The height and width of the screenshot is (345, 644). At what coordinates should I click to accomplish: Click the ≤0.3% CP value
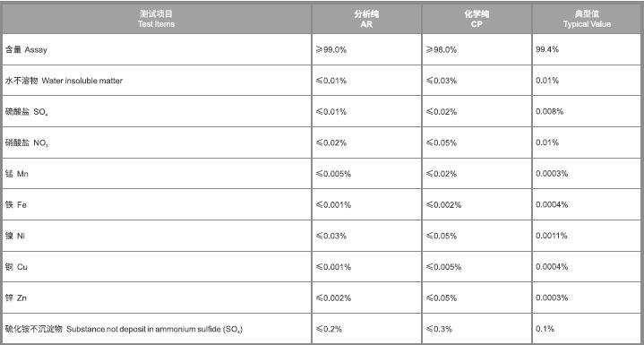tap(439, 329)
